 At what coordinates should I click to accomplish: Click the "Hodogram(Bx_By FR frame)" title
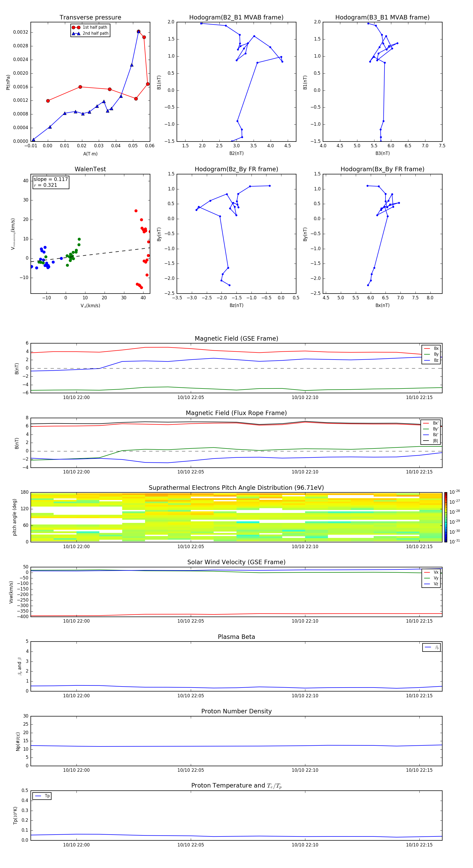[382, 169]
